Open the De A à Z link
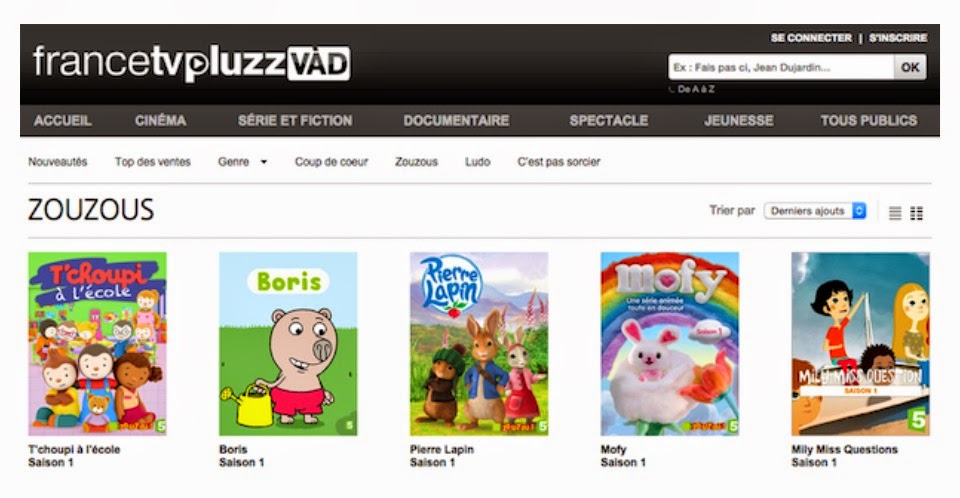 click(x=696, y=89)
